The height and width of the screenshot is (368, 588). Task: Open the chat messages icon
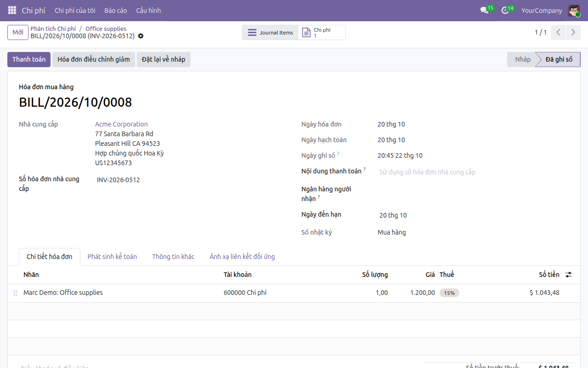click(x=484, y=10)
